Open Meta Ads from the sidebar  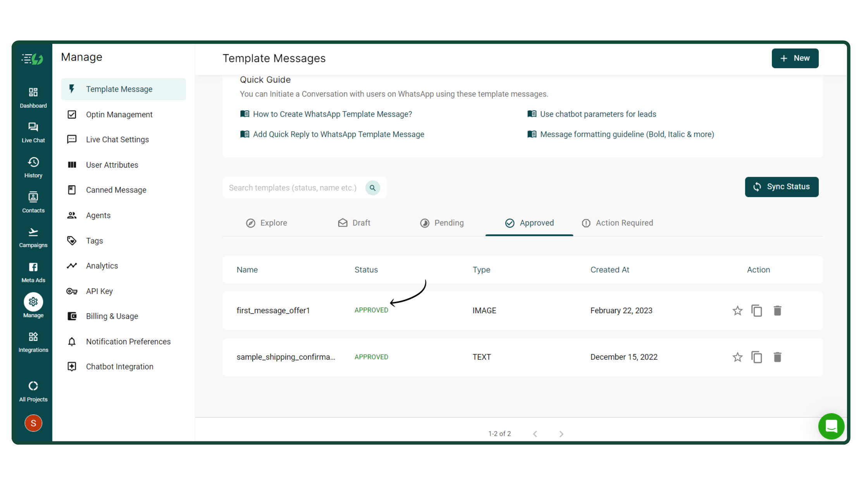[33, 272]
